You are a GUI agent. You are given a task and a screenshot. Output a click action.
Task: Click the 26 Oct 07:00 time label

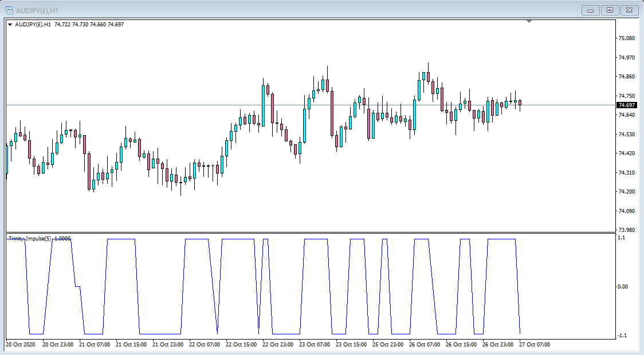(x=425, y=345)
